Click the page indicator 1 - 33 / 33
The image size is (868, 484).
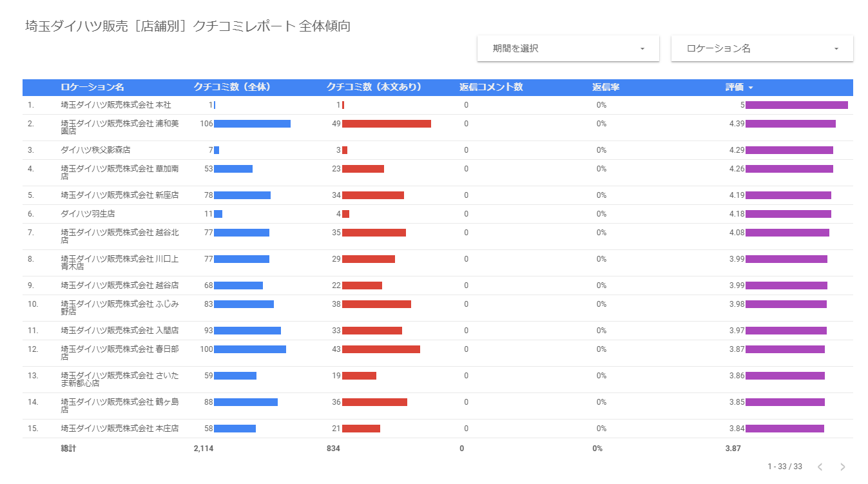point(785,467)
